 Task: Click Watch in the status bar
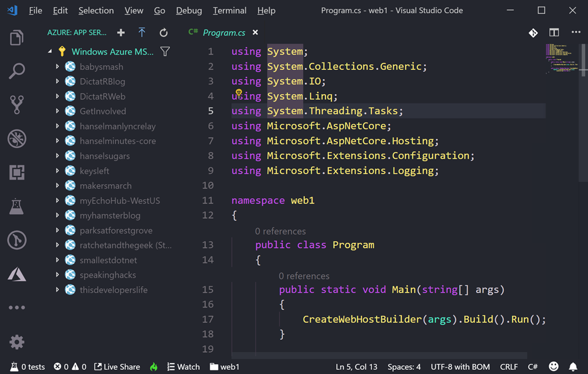184,367
